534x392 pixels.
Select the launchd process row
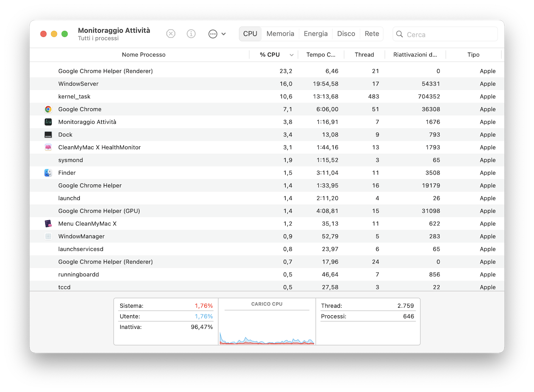(x=267, y=198)
